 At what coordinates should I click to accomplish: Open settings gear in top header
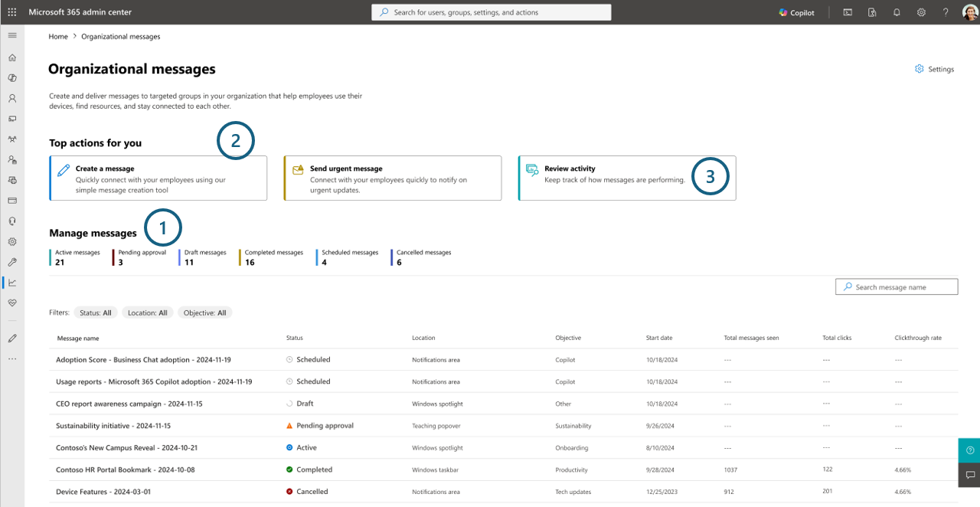921,12
